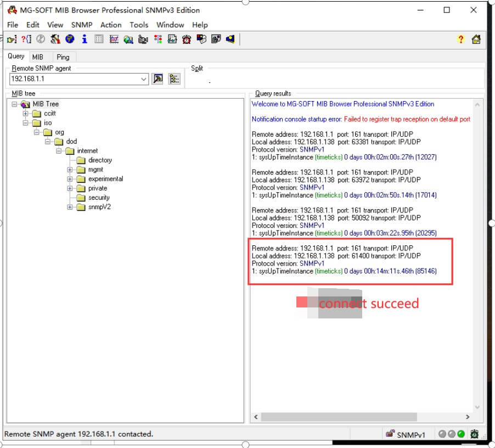Click the globe toolbar icon
Image resolution: width=495 pixels, height=448 pixels.
click(x=70, y=39)
